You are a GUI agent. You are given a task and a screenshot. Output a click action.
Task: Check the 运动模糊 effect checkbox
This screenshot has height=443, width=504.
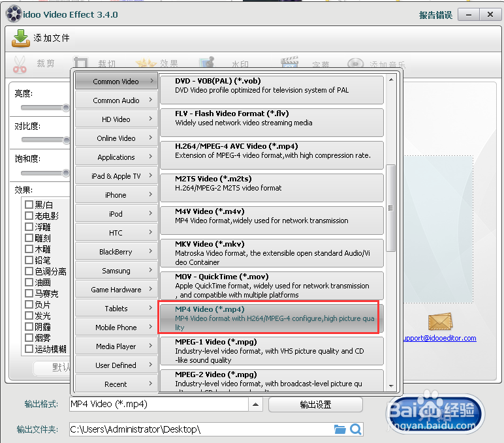[29, 348]
